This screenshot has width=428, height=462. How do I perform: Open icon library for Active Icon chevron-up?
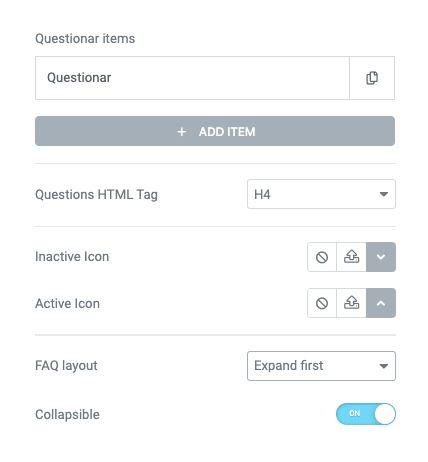point(381,303)
